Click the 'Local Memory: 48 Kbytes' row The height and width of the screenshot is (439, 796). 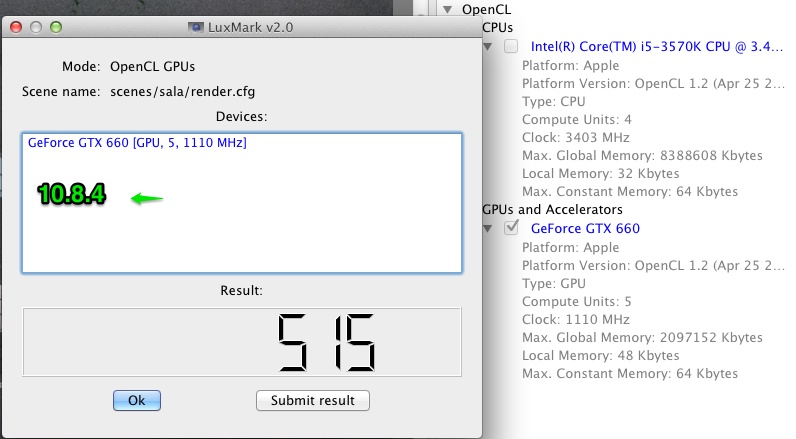[x=601, y=356]
